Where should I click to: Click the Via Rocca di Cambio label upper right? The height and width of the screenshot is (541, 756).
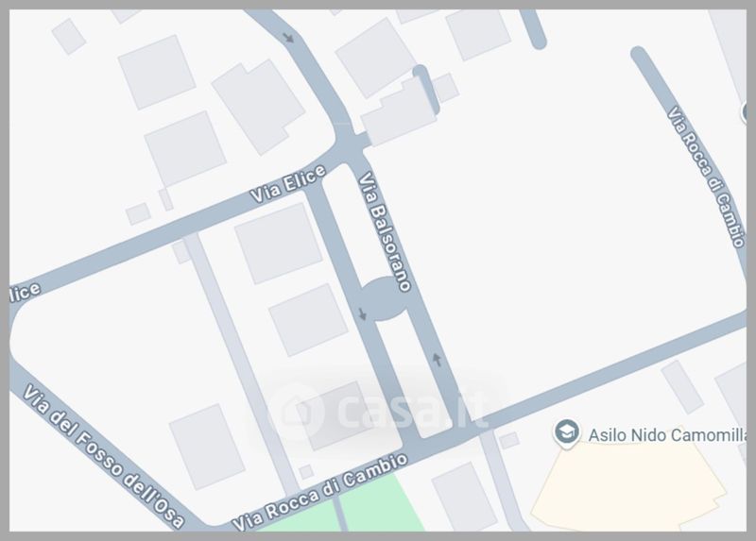coord(706,177)
